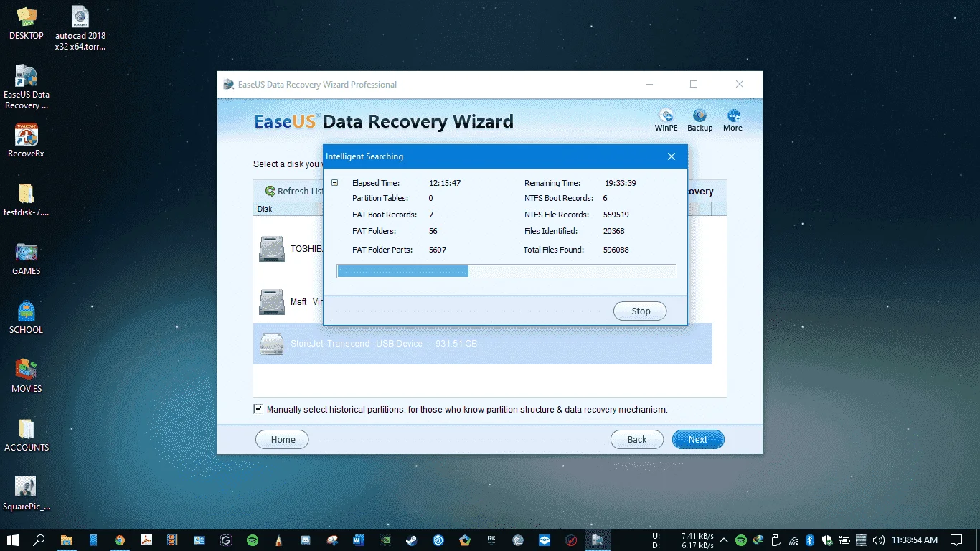Image resolution: width=980 pixels, height=551 pixels.
Task: Open the Logitech G taskbar icon
Action: tap(226, 540)
